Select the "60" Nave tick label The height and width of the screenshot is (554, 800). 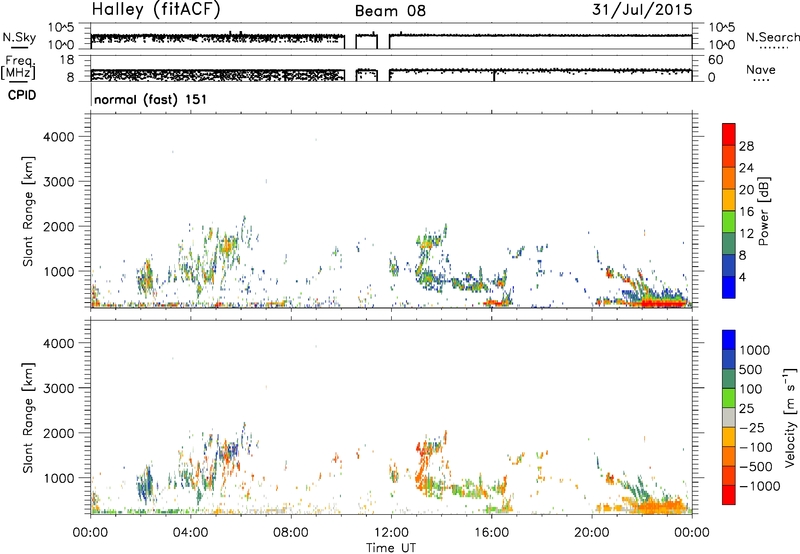pos(715,60)
